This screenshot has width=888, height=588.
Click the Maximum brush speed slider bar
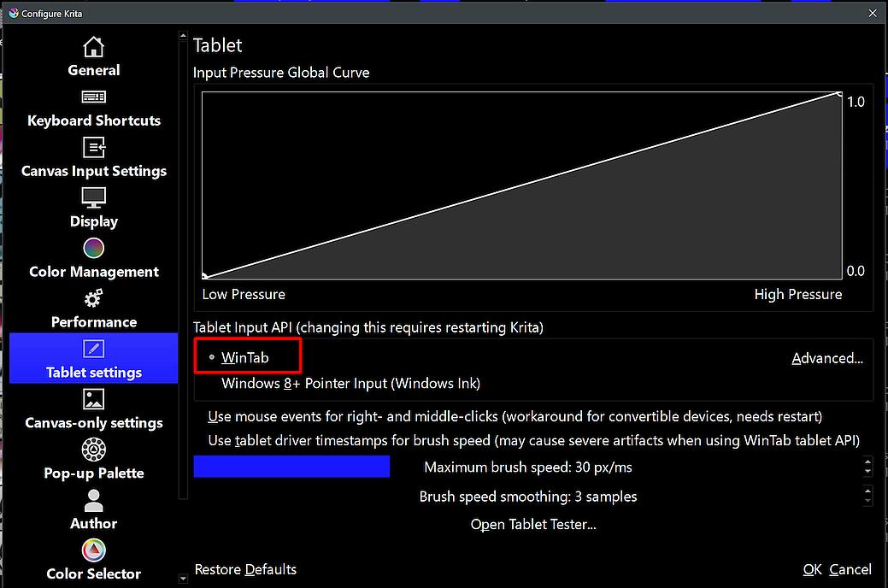pyautogui.click(x=528, y=467)
